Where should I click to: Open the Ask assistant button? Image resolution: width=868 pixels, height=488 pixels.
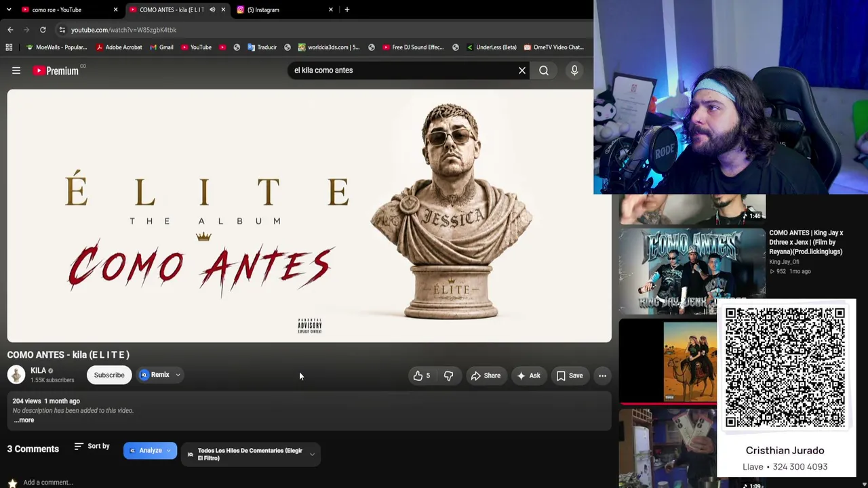pos(528,375)
